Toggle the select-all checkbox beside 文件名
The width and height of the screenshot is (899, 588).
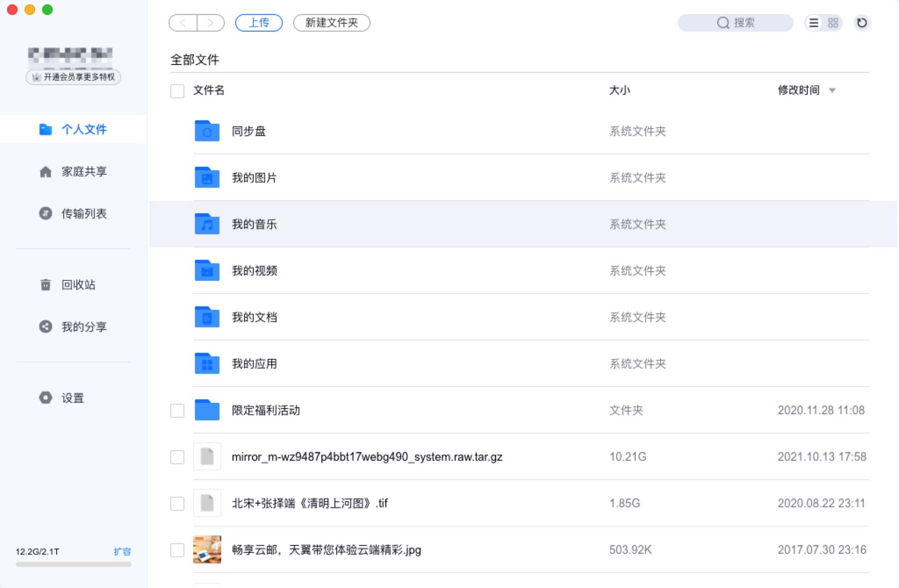pos(177,91)
